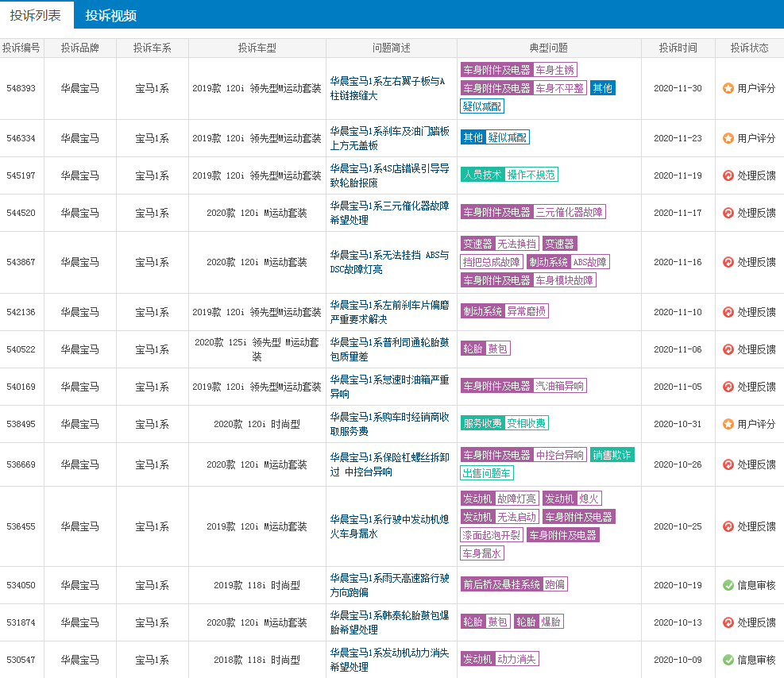The width and height of the screenshot is (784, 678).
Task: Click the 动力消失 issue tag
Action: click(517, 660)
